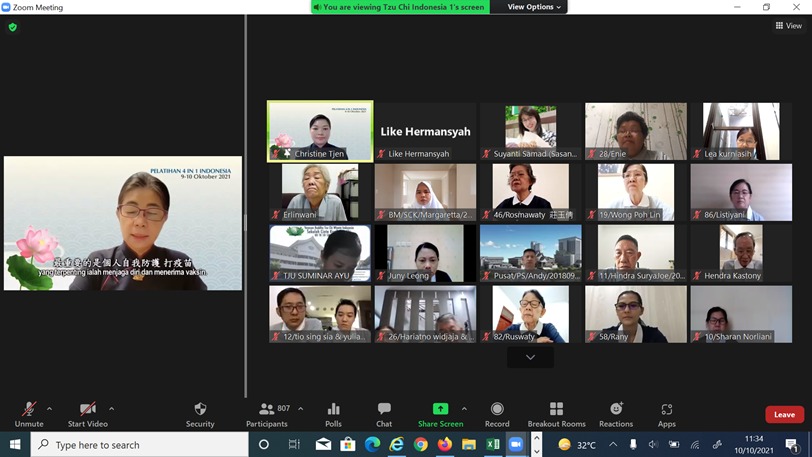This screenshot has width=812, height=457.
Task: Select the 12/tio sing sia tile
Action: (320, 314)
